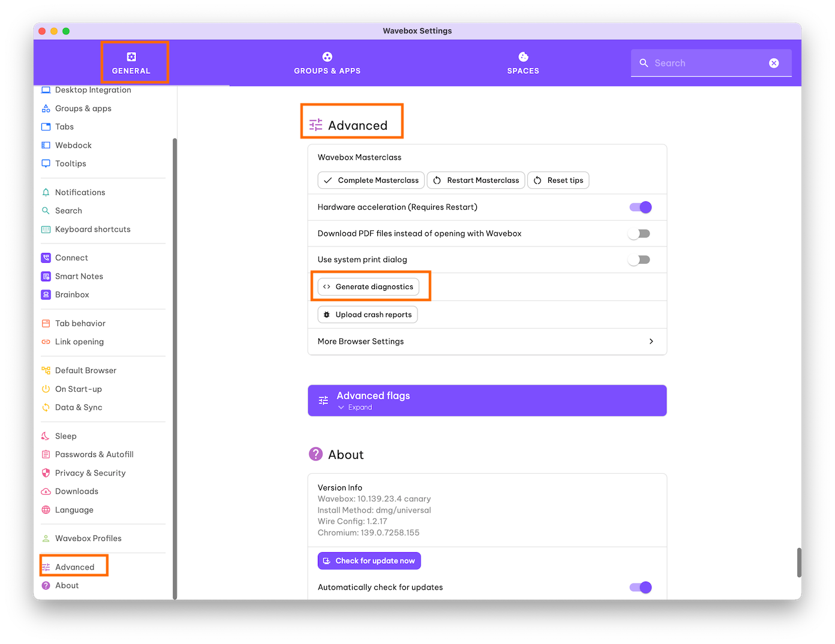Click the Tabs icon in sidebar
This screenshot has height=644, width=835.
pyautogui.click(x=46, y=127)
